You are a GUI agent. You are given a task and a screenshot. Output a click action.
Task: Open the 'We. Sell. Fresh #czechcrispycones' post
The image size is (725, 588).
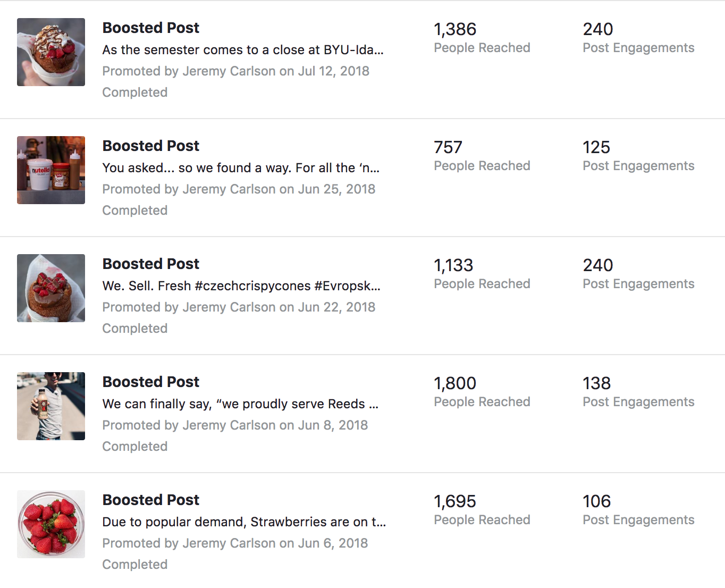coord(241,286)
